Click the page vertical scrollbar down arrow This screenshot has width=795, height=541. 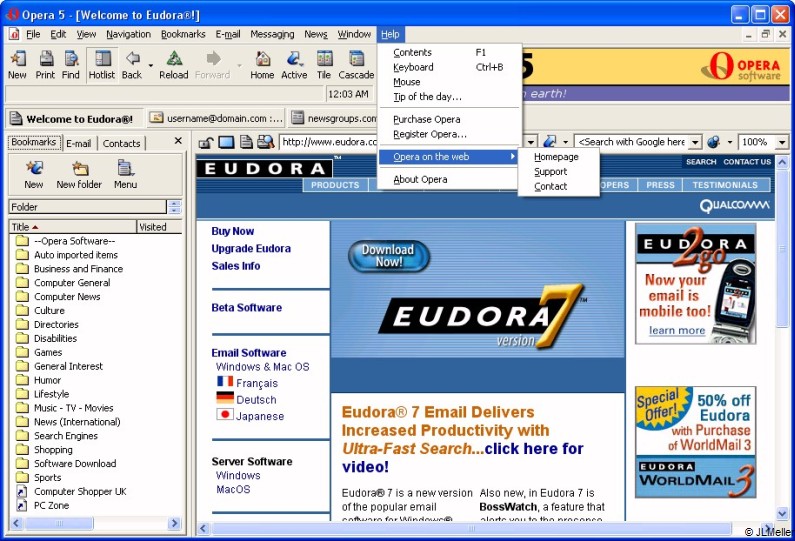click(781, 513)
